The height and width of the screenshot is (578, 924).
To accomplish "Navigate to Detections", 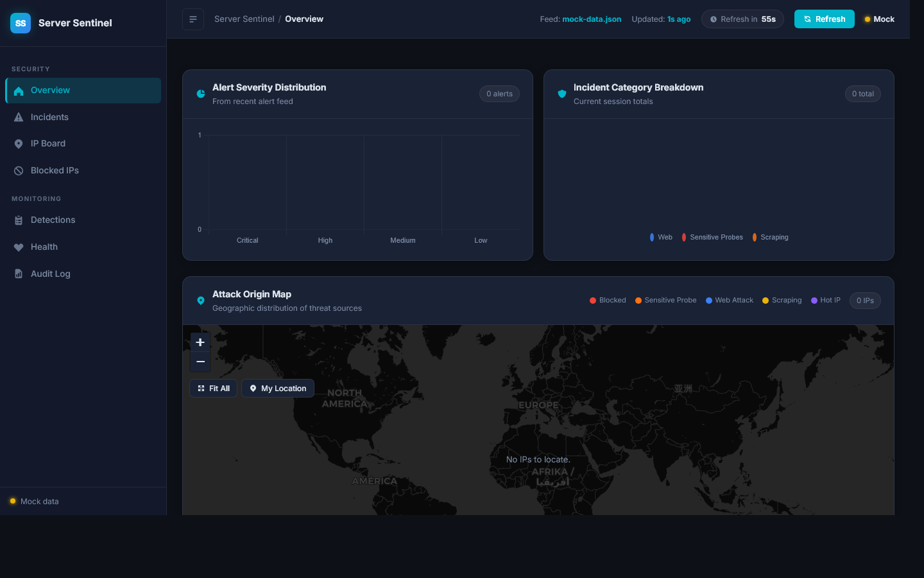I will (83, 220).
